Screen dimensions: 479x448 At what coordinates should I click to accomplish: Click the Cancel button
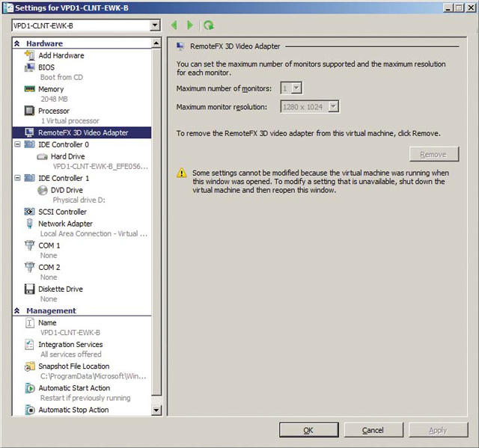[x=373, y=430]
